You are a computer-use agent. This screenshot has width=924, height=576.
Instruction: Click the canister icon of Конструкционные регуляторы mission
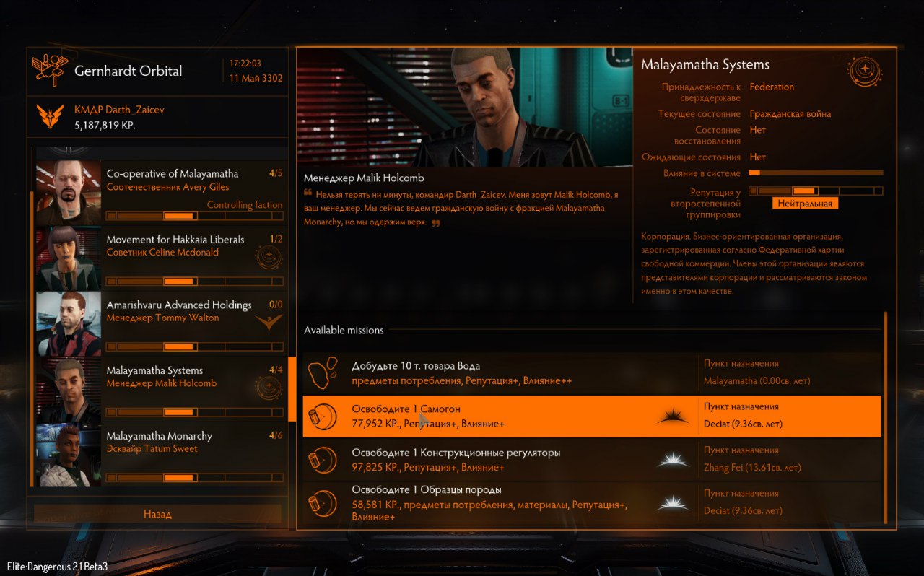pyautogui.click(x=322, y=460)
